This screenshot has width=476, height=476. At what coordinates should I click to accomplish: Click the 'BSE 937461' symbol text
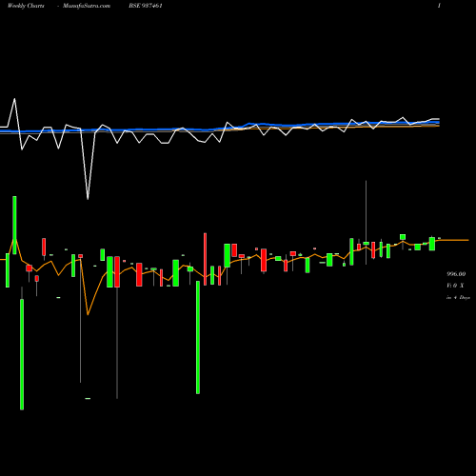coord(146,6)
